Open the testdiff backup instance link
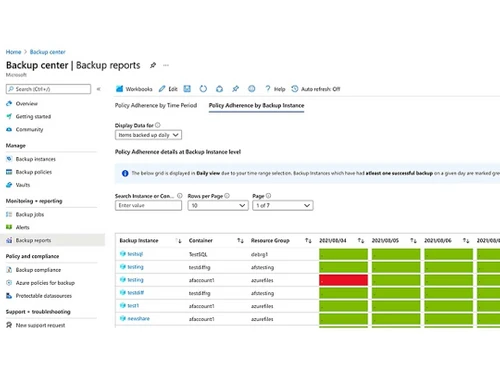 click(x=136, y=293)
